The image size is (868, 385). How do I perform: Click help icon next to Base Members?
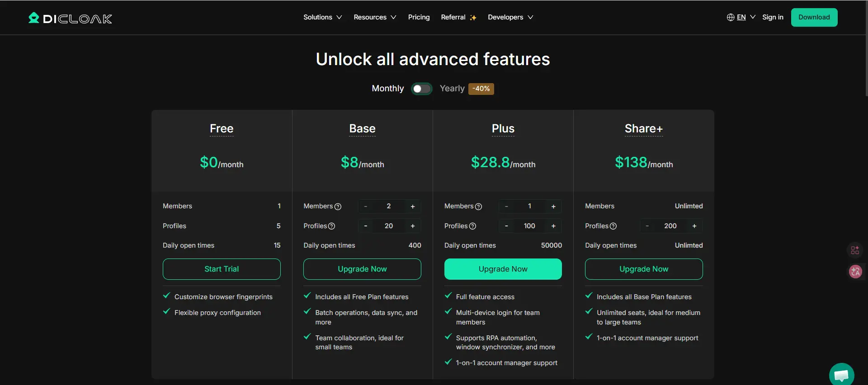click(x=338, y=207)
